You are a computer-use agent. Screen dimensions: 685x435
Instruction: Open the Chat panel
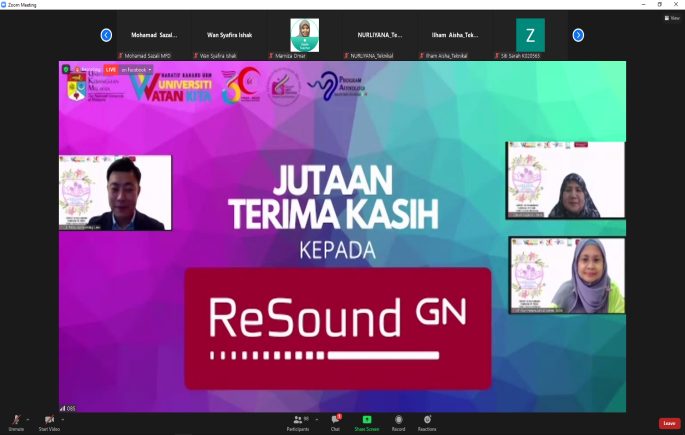335,420
